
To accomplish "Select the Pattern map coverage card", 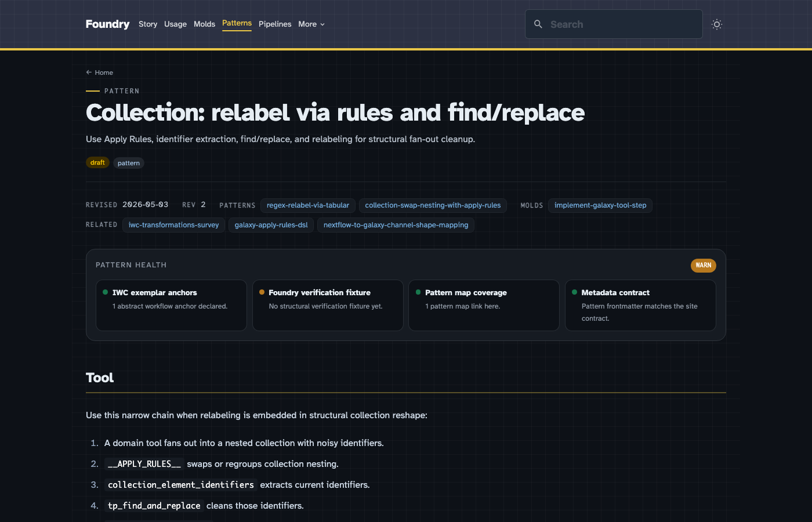I will click(x=484, y=305).
